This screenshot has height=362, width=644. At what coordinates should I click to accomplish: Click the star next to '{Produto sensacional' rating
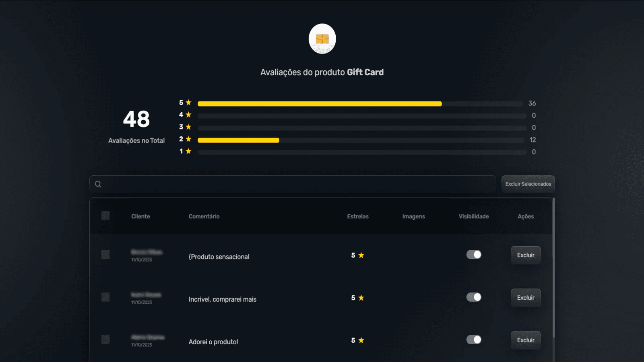click(361, 255)
